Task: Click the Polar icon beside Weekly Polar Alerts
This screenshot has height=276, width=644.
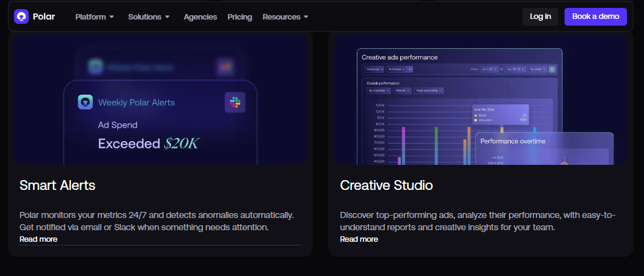Action: [86, 102]
